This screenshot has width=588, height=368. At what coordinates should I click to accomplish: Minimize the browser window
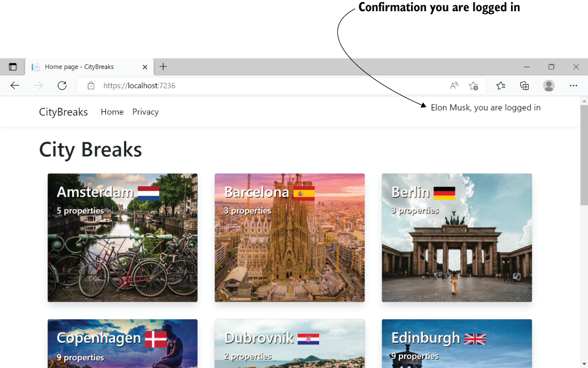[527, 67]
